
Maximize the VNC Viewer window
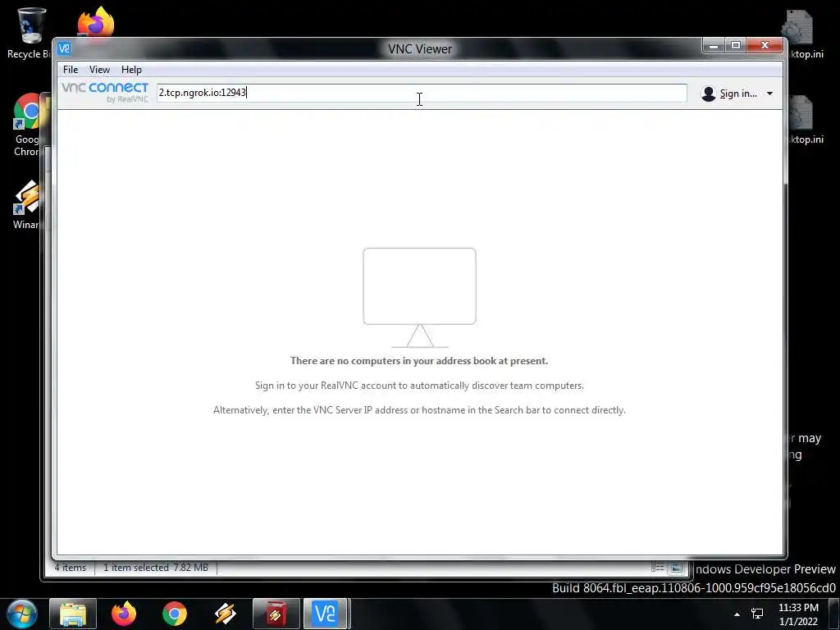(x=736, y=46)
